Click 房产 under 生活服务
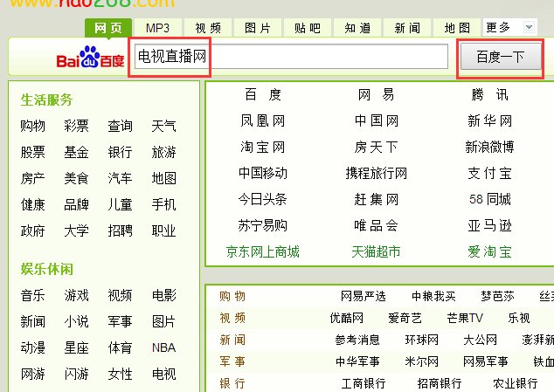Viewport: 554px width, 392px height. point(33,178)
